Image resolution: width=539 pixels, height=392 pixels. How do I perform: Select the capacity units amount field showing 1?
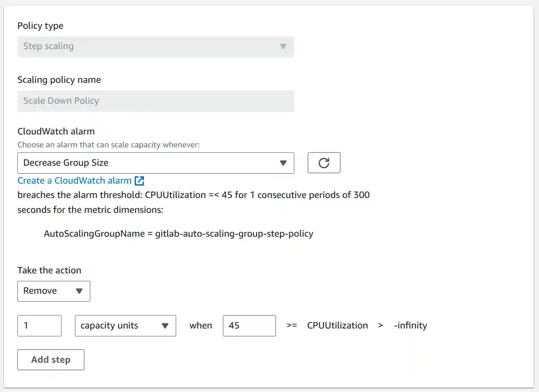point(39,326)
